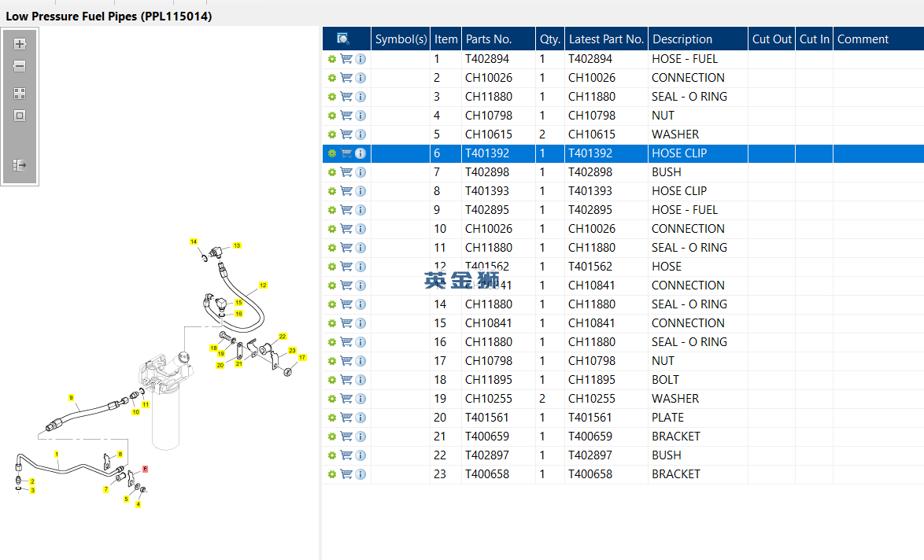Viewport: 924px width, 560px height.
Task: Select the item 2 CONNECTION CH10026 row
Action: pos(623,78)
